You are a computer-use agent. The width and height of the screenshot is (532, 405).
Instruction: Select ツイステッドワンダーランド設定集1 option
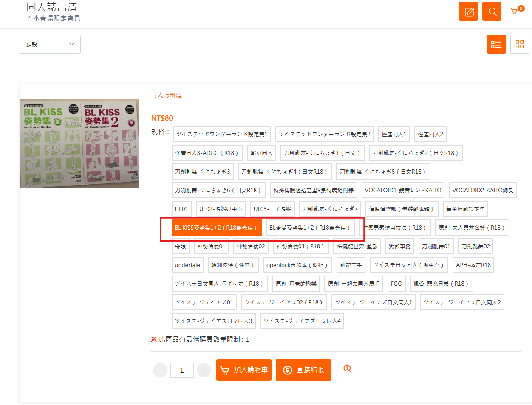coord(222,134)
